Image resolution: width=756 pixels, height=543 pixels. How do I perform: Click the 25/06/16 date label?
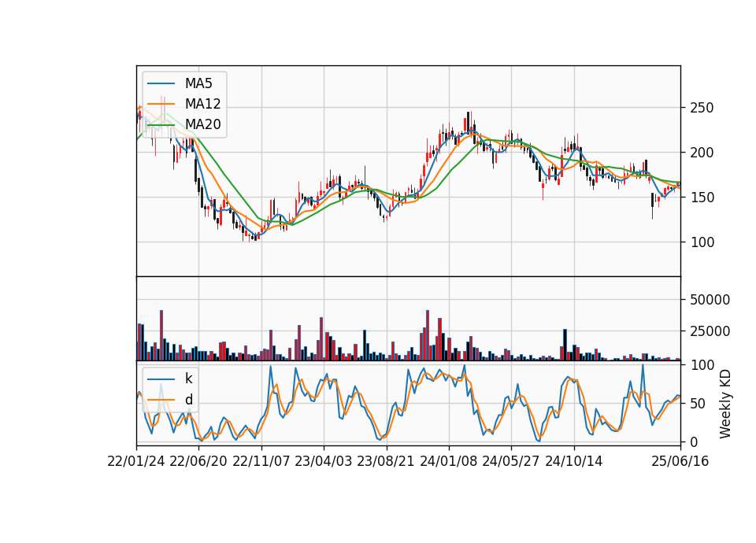point(680,462)
